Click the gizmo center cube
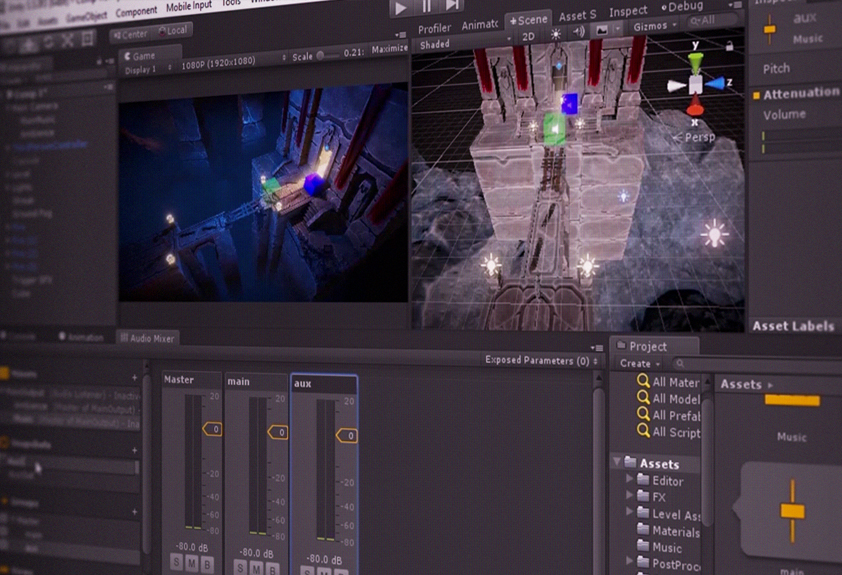Screen dimensions: 842x575 [695, 84]
